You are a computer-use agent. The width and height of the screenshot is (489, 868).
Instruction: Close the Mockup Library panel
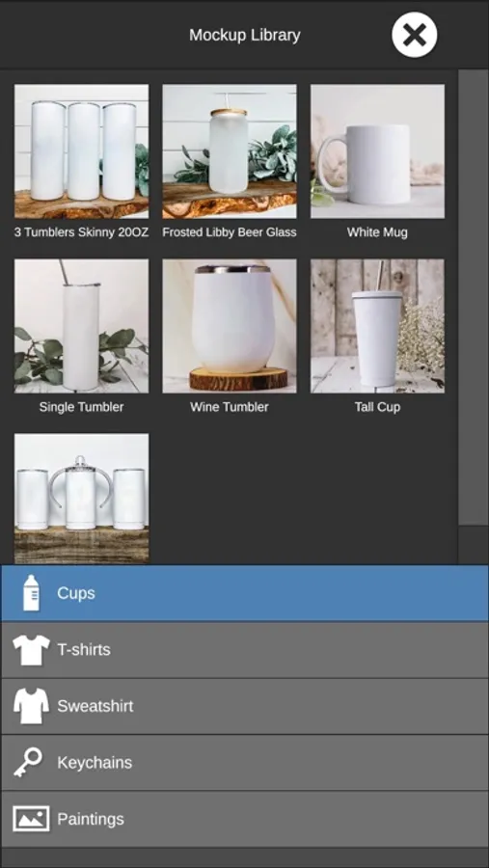pos(414,35)
